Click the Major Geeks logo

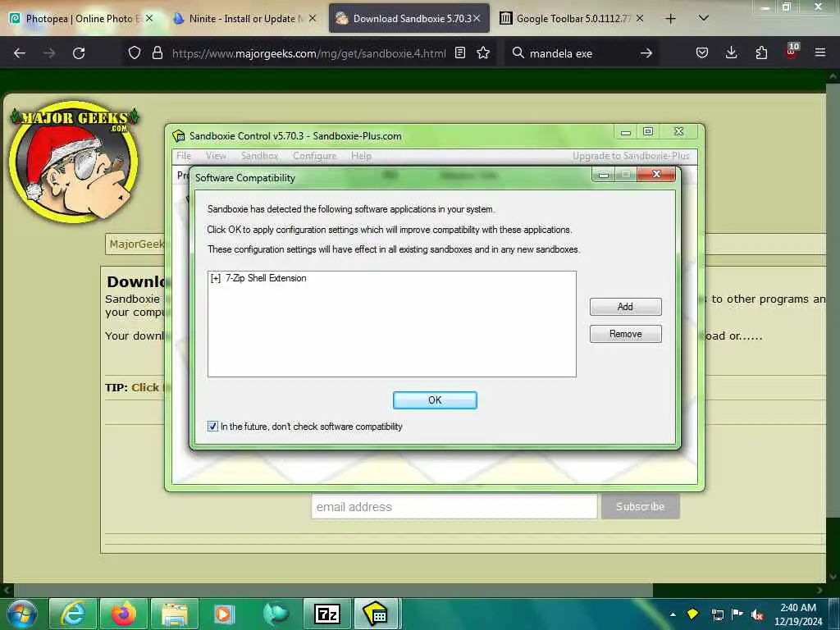pos(75,161)
